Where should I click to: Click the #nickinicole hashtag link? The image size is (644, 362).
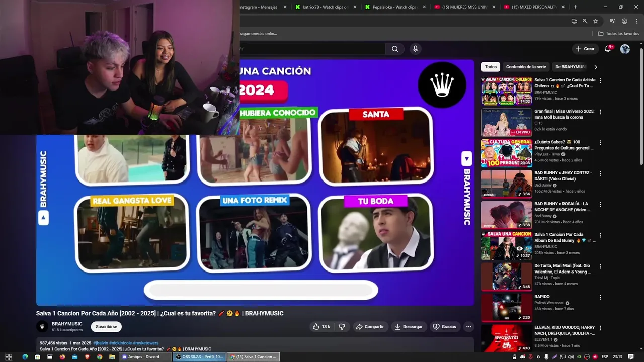tap(121, 343)
